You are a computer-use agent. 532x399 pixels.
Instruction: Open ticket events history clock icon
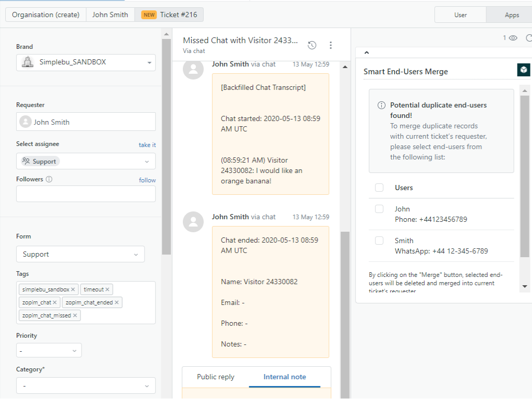(312, 45)
